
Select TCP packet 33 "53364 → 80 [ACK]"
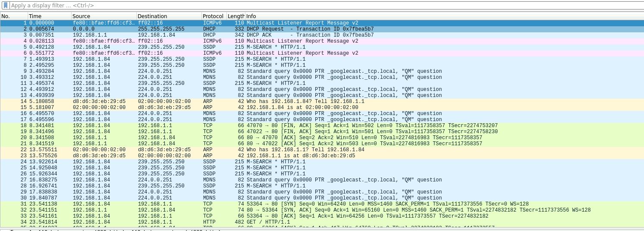coord(322,216)
